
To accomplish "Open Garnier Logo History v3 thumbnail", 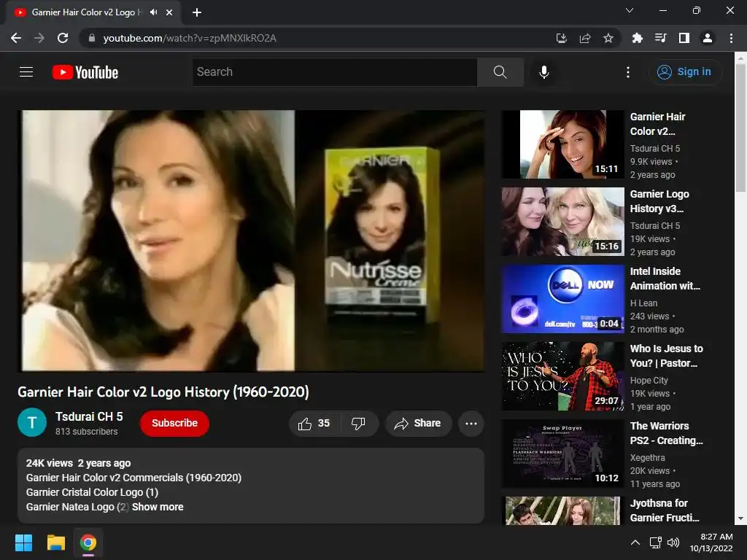I will pos(562,222).
